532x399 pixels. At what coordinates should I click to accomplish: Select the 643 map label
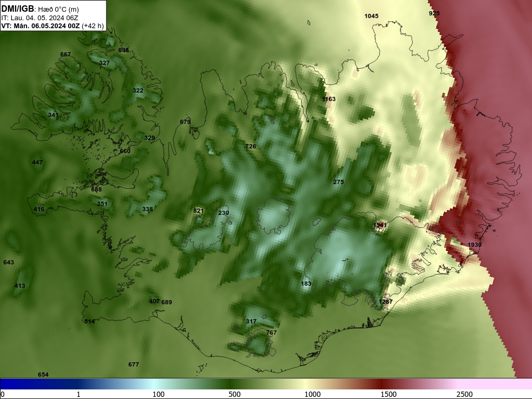tap(9, 262)
